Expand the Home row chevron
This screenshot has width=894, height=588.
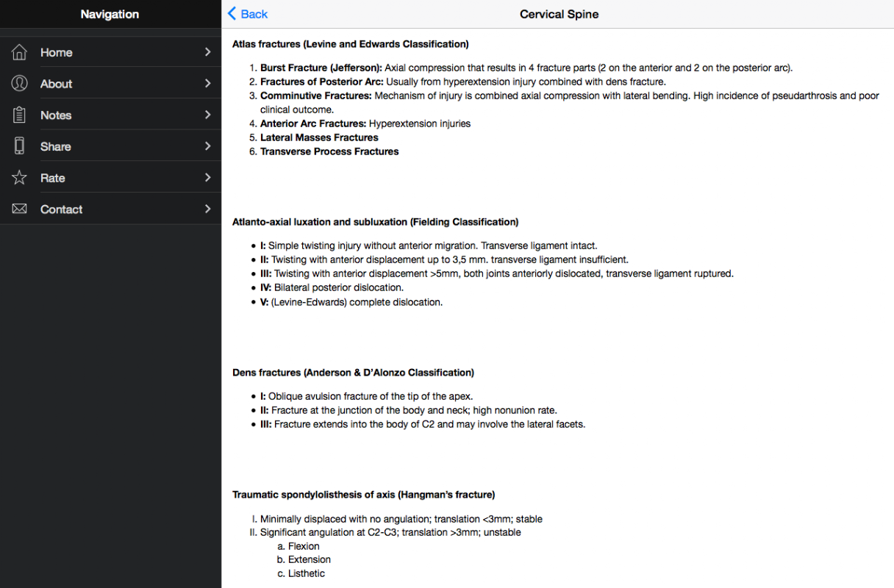(x=207, y=52)
